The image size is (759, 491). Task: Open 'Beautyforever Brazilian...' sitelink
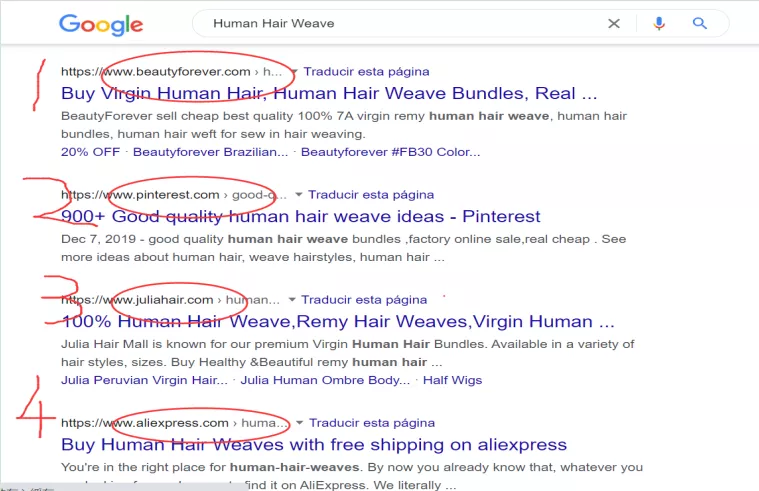(211, 152)
